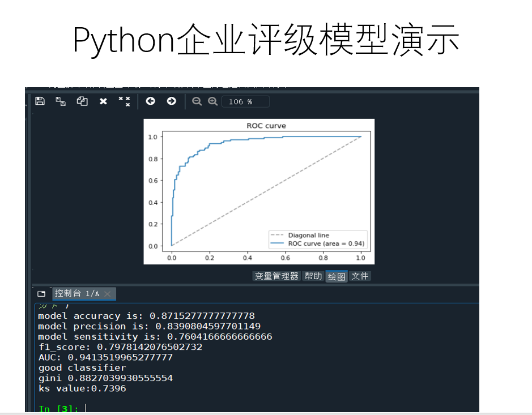The image size is (532, 415).
Task: Open the 帮助 tab
Action: (x=313, y=276)
